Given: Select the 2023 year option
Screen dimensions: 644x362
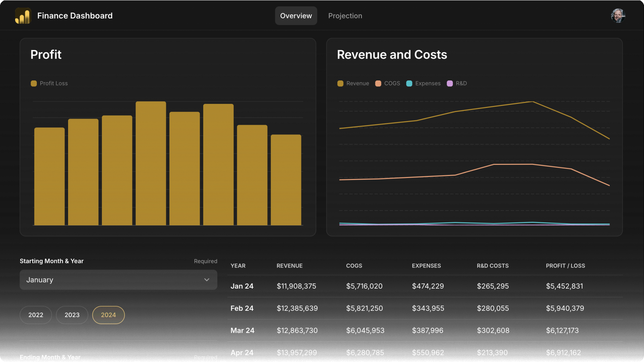Looking at the screenshot, I should [x=72, y=315].
